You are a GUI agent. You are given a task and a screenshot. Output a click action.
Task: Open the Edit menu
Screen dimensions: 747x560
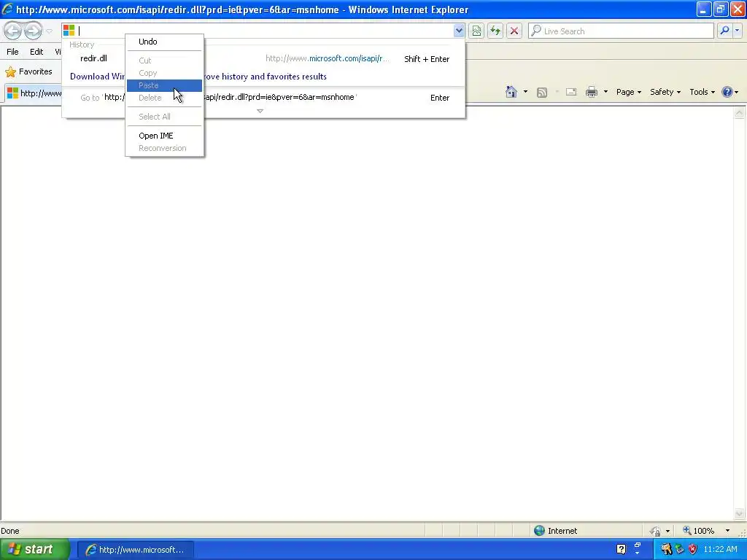(36, 52)
